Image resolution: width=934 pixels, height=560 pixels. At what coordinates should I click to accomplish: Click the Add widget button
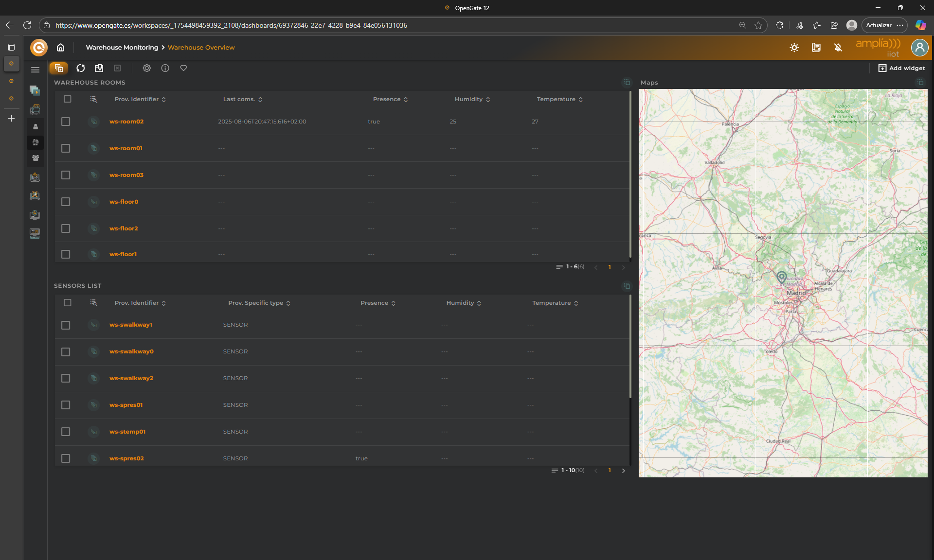point(901,68)
